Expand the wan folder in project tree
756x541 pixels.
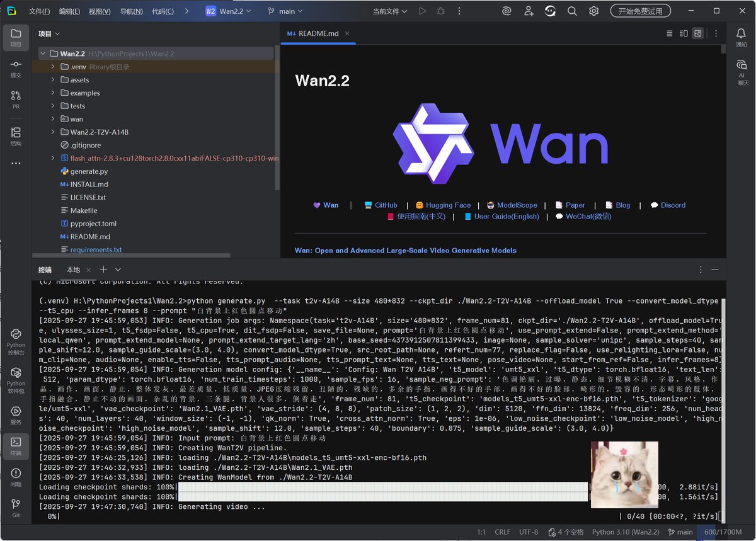tap(53, 118)
